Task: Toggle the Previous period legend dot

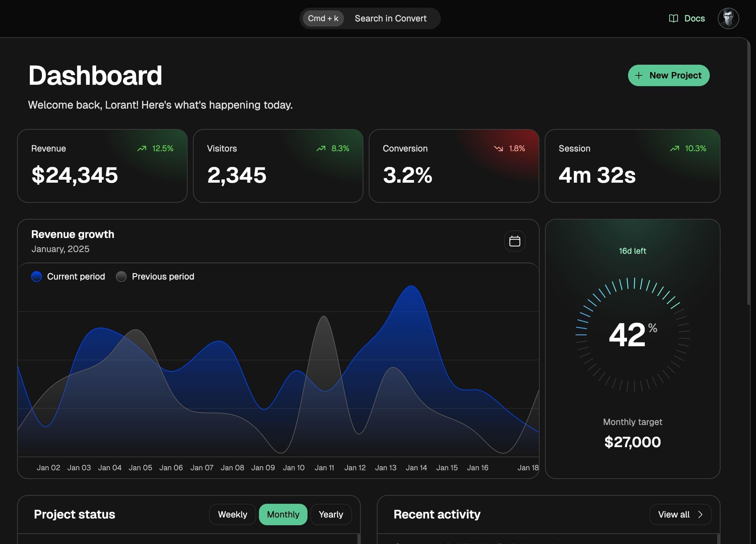Action: click(121, 277)
